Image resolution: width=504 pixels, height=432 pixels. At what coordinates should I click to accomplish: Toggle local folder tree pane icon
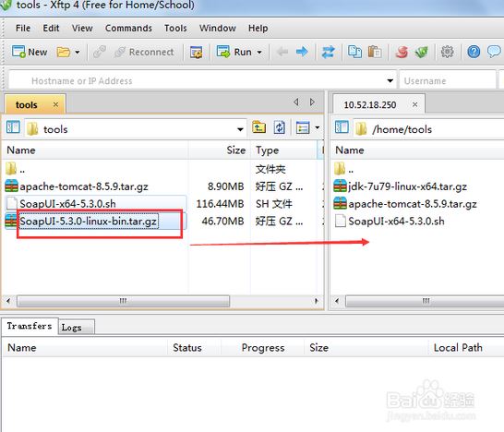13,127
